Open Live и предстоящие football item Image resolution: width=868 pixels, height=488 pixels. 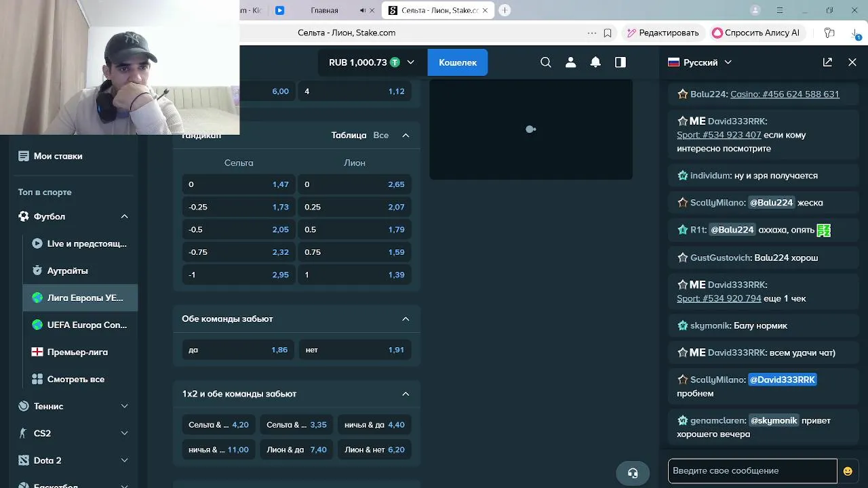pyautogui.click(x=81, y=243)
